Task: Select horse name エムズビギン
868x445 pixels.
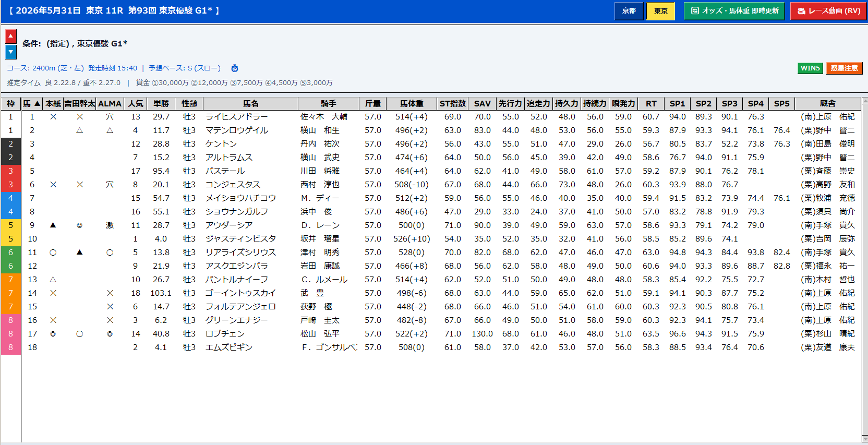Action: [229, 347]
